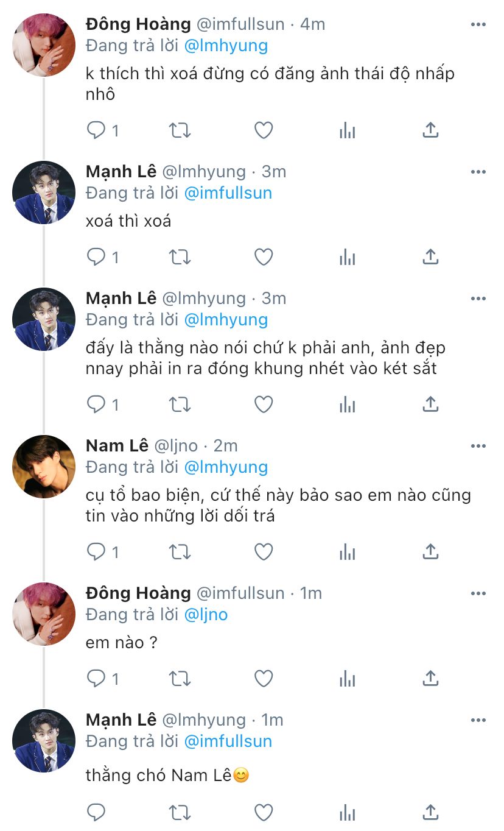Open the @ljno mention link
This screenshot has height=831, width=504.
(206, 614)
